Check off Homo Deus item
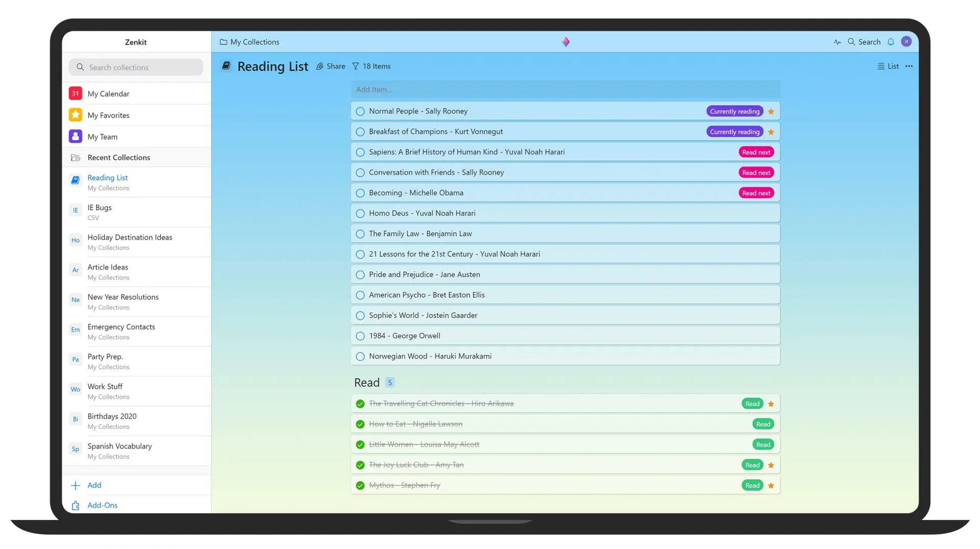This screenshot has height=549, width=980. [x=360, y=213]
